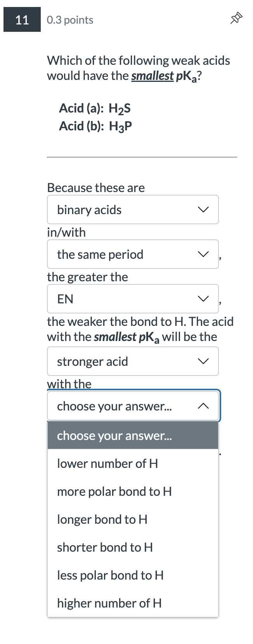253x644 pixels.
Task: Click the question number 11 badge
Action: click(22, 19)
